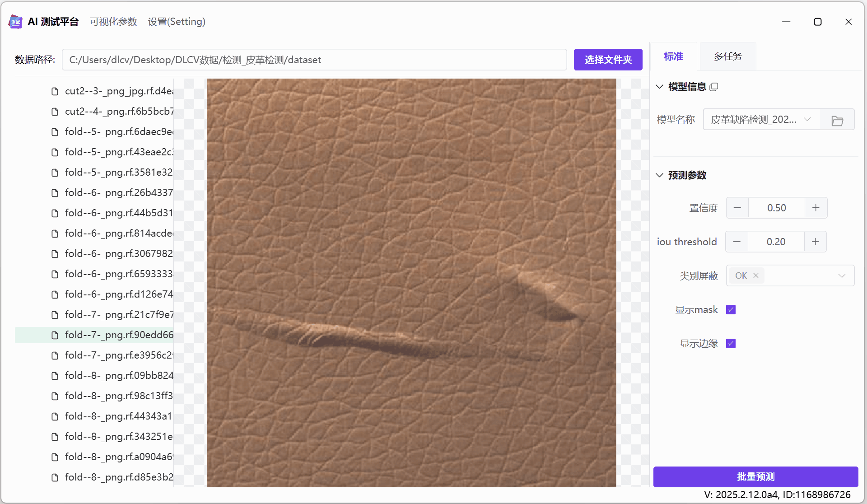Toggle the 显示mask checkbox

pyautogui.click(x=731, y=310)
